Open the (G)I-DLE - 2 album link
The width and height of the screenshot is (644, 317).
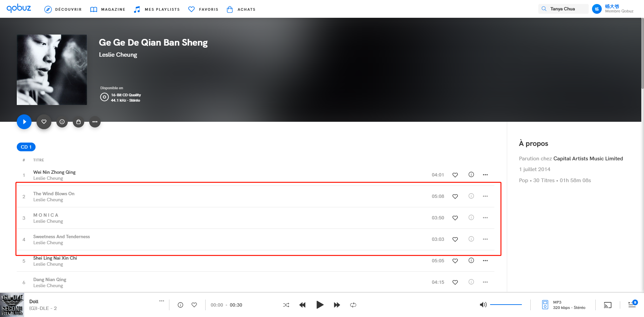tap(43, 308)
